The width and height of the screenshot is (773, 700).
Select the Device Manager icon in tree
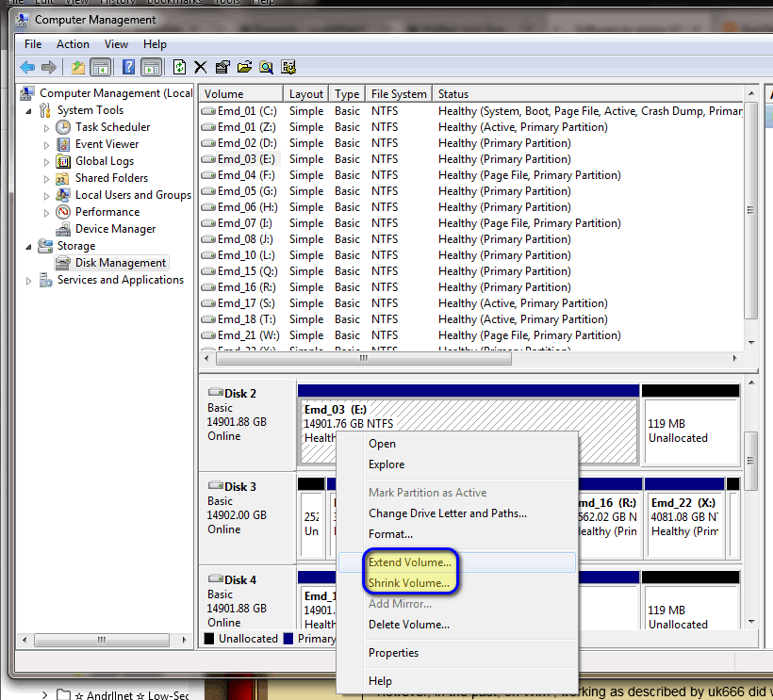(x=63, y=229)
